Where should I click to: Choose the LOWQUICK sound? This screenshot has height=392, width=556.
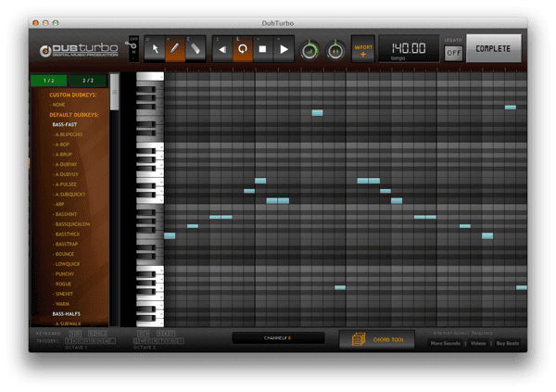point(67,264)
